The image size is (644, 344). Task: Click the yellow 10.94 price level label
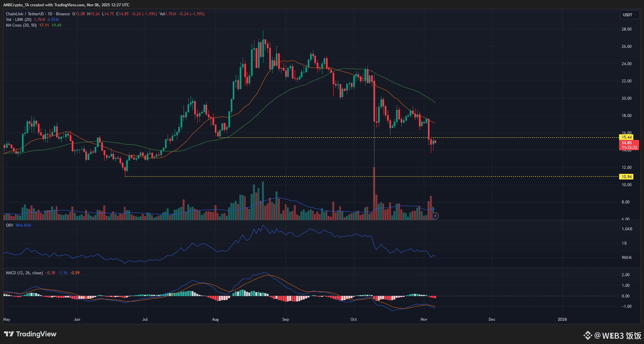(x=626, y=176)
